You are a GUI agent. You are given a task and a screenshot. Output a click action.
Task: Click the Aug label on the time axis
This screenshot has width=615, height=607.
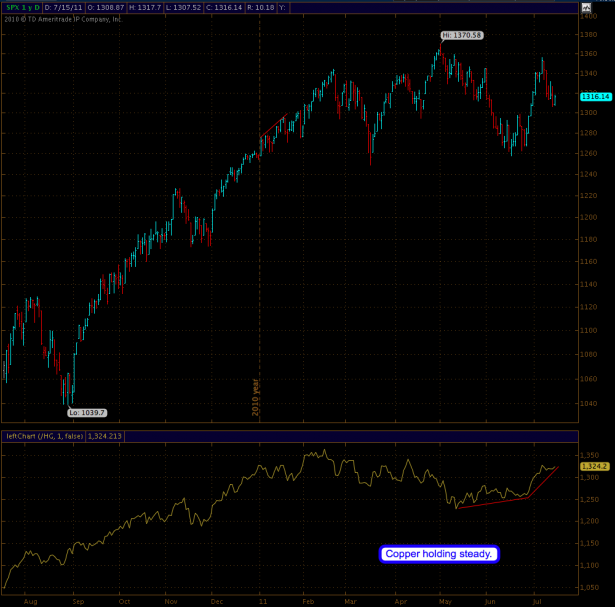click(31, 602)
